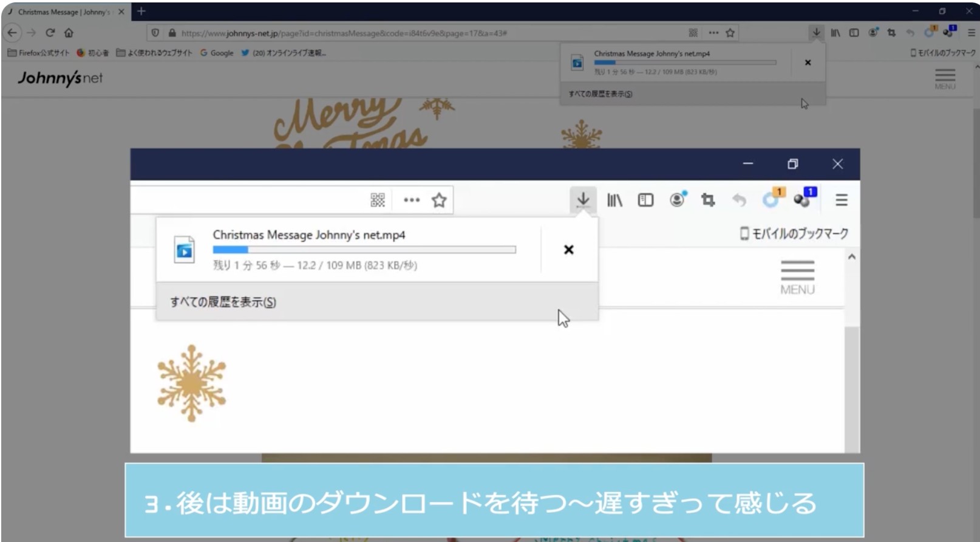This screenshot has height=542, width=980.
Task: Close the Christmas Message tab
Action: click(121, 12)
